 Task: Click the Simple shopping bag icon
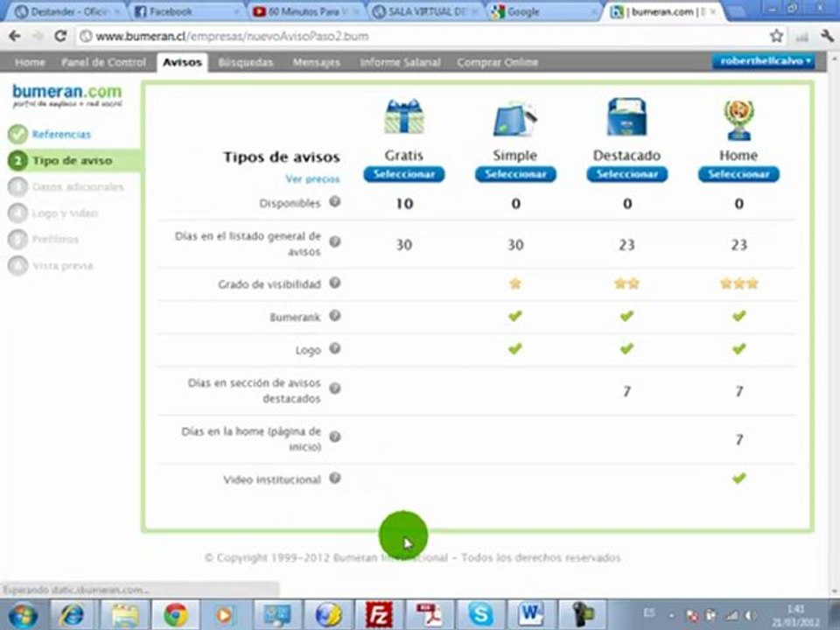pos(514,117)
